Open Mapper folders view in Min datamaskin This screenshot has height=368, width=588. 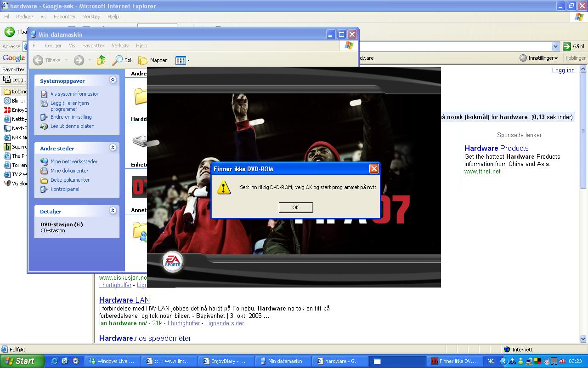point(153,60)
